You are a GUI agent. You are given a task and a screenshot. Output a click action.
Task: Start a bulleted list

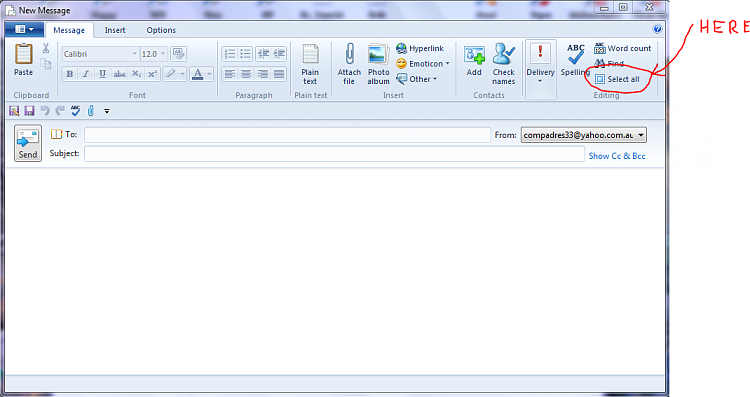(x=245, y=54)
